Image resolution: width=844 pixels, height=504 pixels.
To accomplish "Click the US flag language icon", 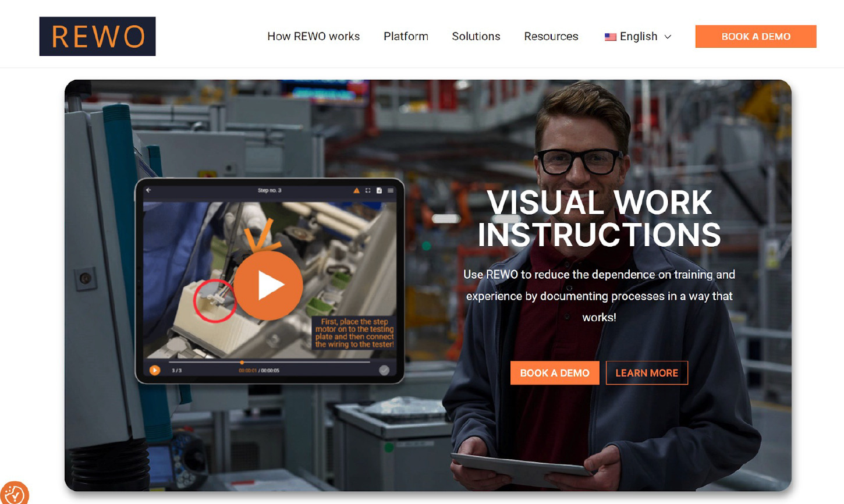I will tap(610, 37).
